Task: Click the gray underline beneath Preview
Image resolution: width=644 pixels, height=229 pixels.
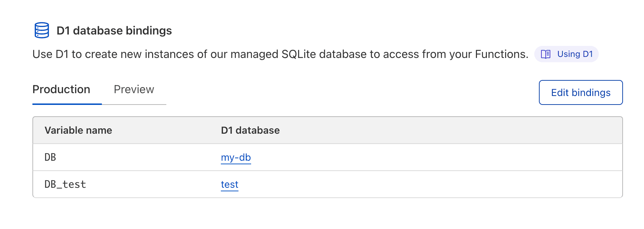Action: 134,105
